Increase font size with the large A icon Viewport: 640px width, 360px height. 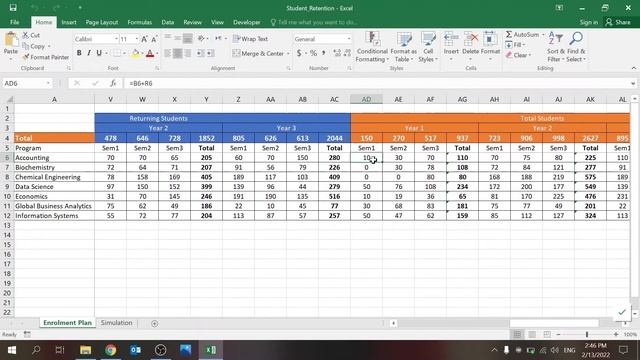tap(144, 39)
